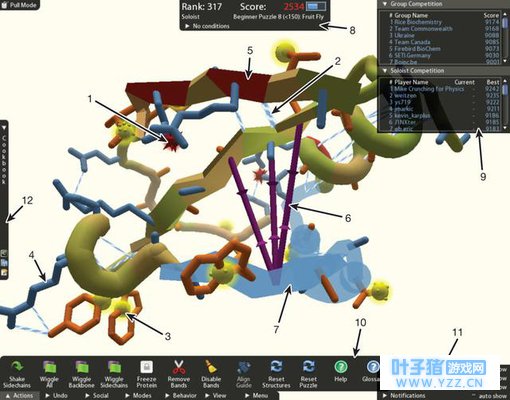
Task: Open the Social menu
Action: coord(97,396)
